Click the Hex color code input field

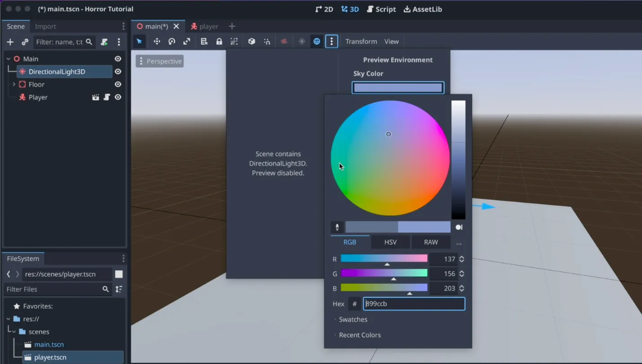413,304
